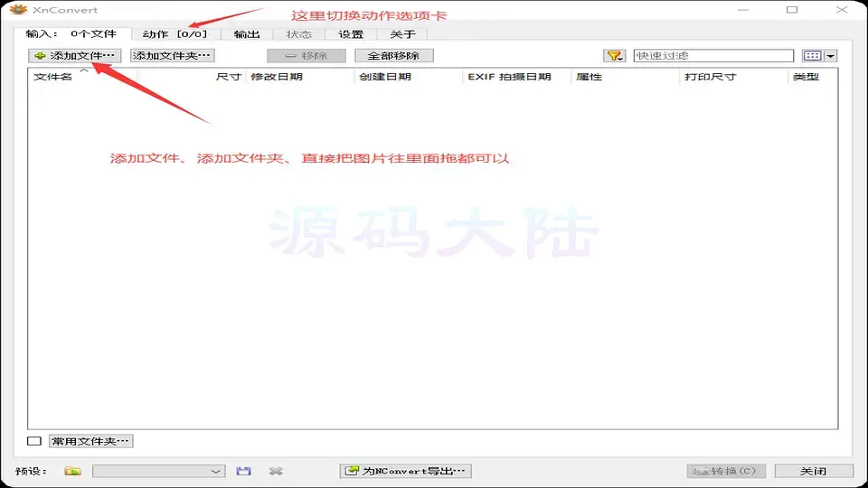This screenshot has height=488, width=868.
Task: Click the delete preset X icon
Action: 276,471
